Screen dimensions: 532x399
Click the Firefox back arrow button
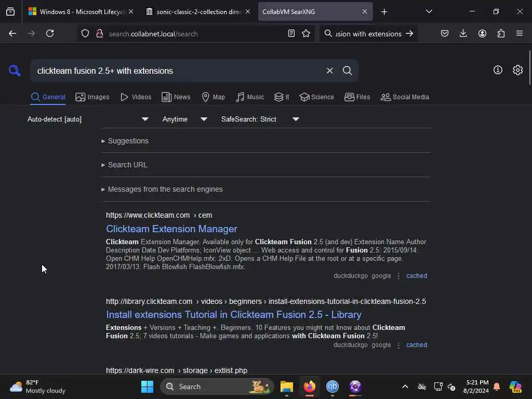click(12, 33)
